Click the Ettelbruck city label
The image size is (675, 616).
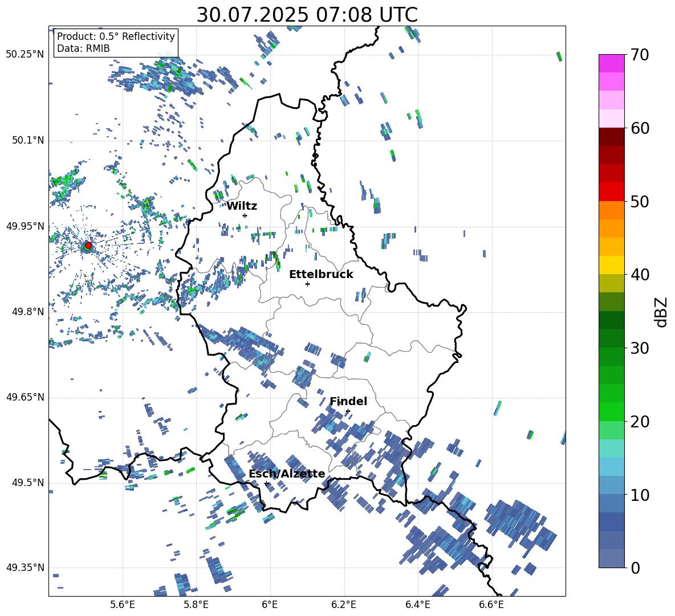321,275
